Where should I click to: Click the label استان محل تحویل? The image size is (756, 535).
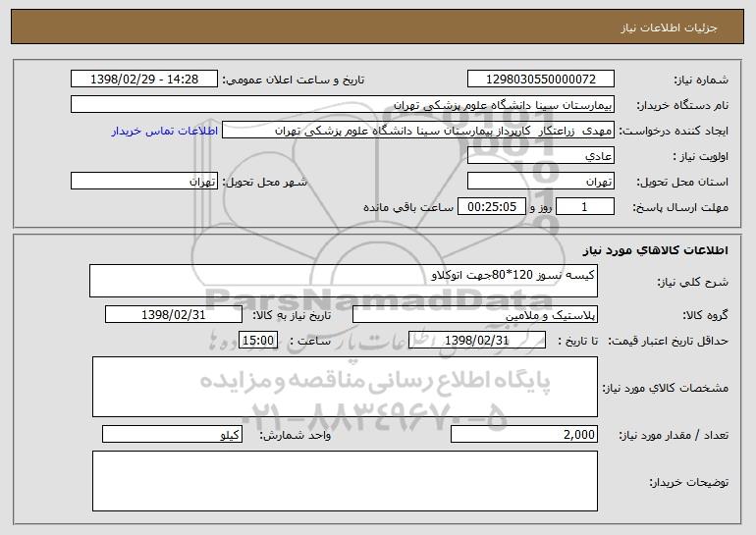point(682,183)
